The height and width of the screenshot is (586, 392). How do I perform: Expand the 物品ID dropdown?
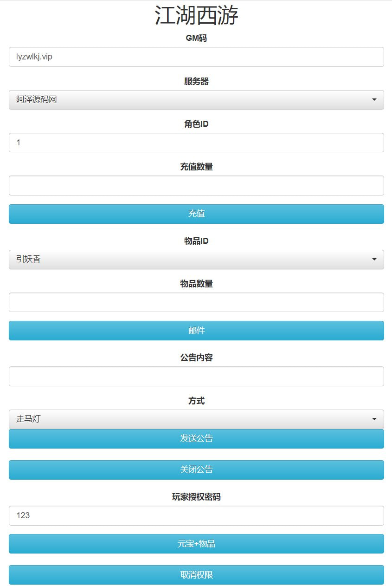196,259
